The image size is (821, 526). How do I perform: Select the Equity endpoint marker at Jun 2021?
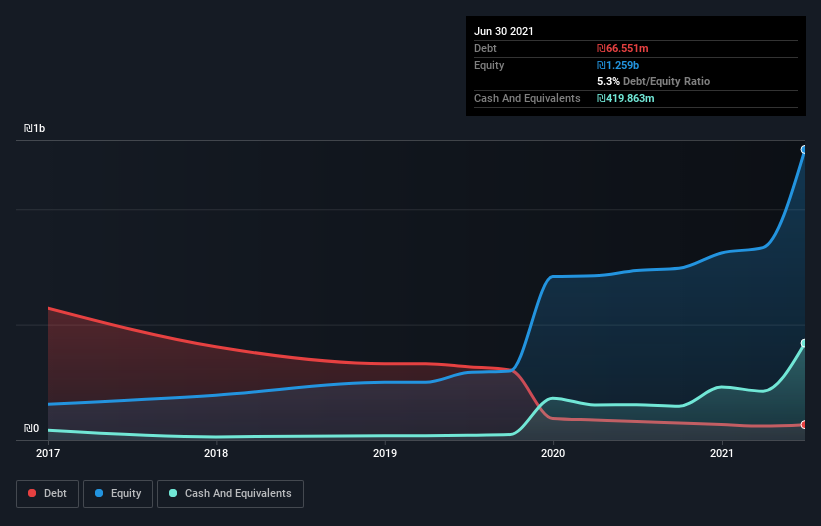point(804,150)
